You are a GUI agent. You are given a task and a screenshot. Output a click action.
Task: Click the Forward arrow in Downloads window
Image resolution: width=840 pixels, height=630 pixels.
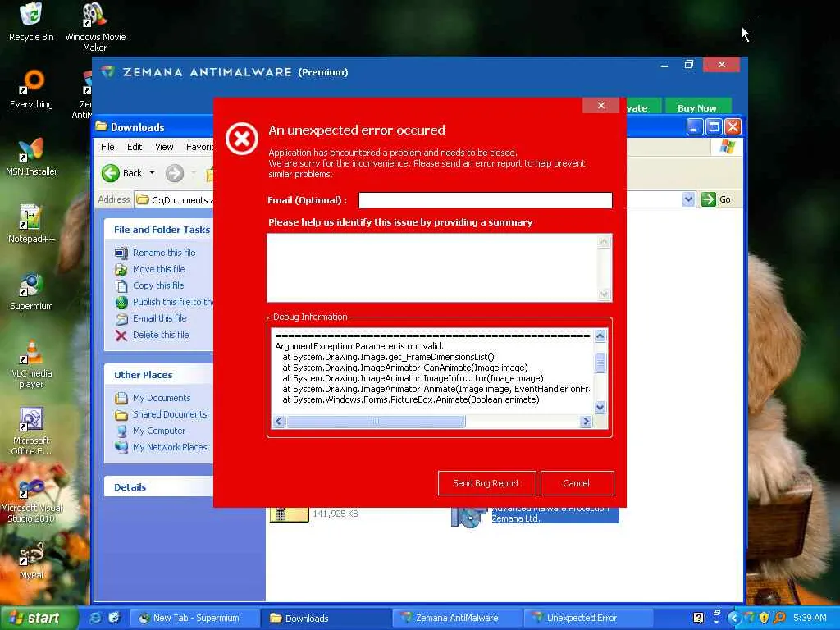175,173
